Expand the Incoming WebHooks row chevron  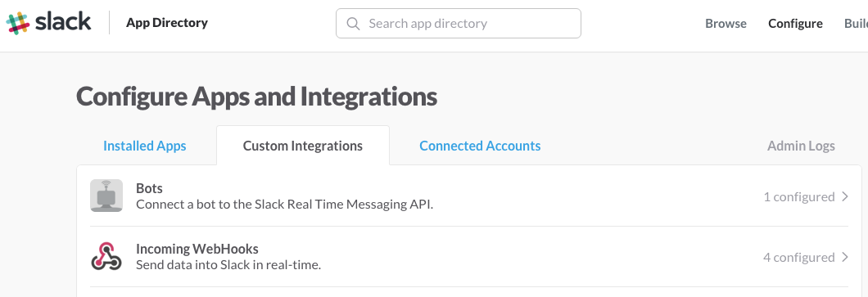(845, 257)
